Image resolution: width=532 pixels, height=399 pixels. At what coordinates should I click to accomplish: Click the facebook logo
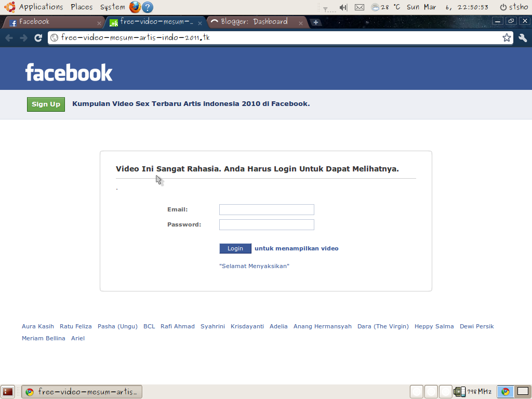point(69,72)
